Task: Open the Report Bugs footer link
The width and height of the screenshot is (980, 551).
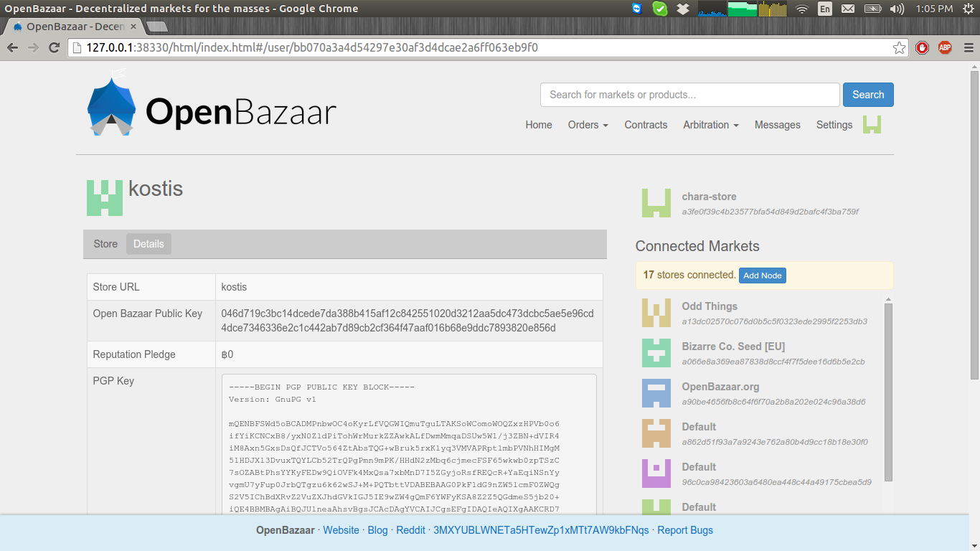Action: [x=685, y=530]
